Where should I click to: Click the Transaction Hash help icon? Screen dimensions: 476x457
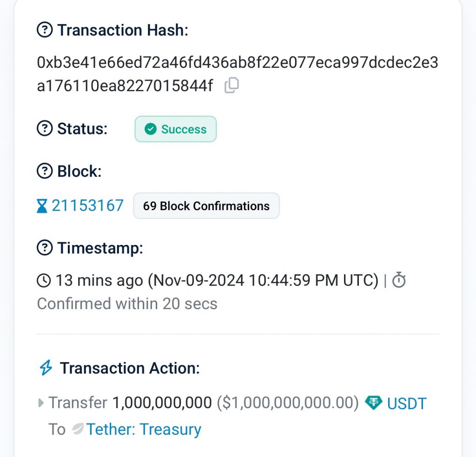pos(44,31)
